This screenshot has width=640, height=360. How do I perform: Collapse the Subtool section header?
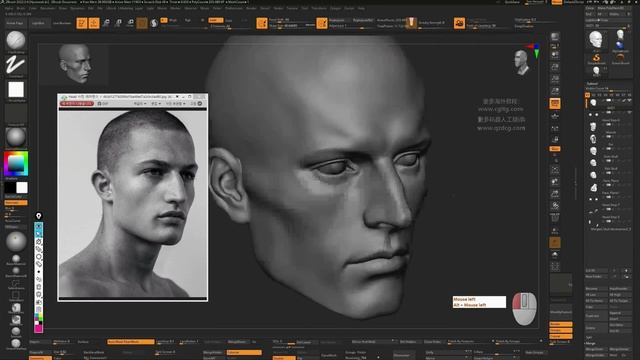[593, 84]
